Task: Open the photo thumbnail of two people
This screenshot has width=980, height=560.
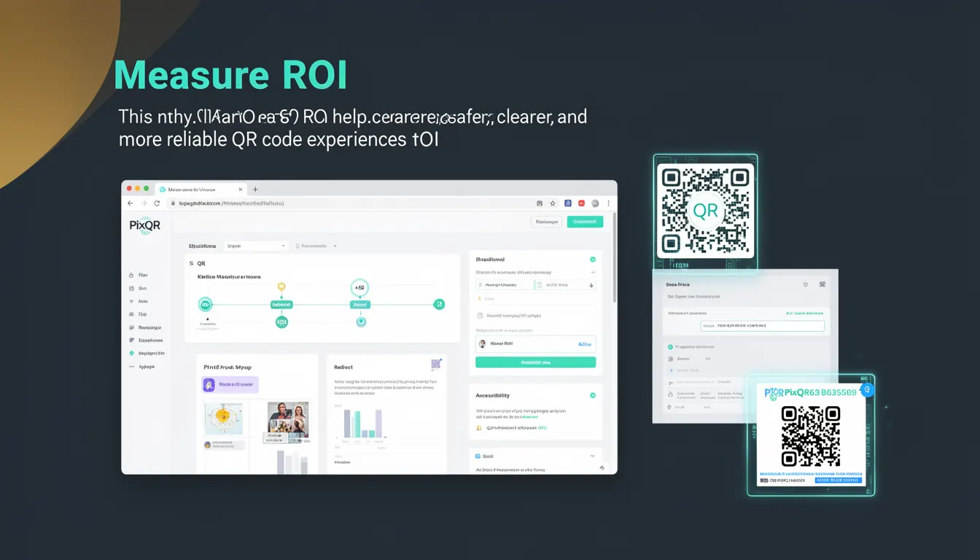Action: pyautogui.click(x=288, y=419)
